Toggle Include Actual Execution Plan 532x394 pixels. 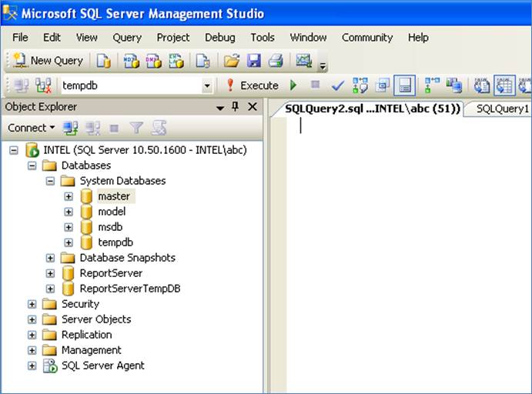tap(432, 85)
